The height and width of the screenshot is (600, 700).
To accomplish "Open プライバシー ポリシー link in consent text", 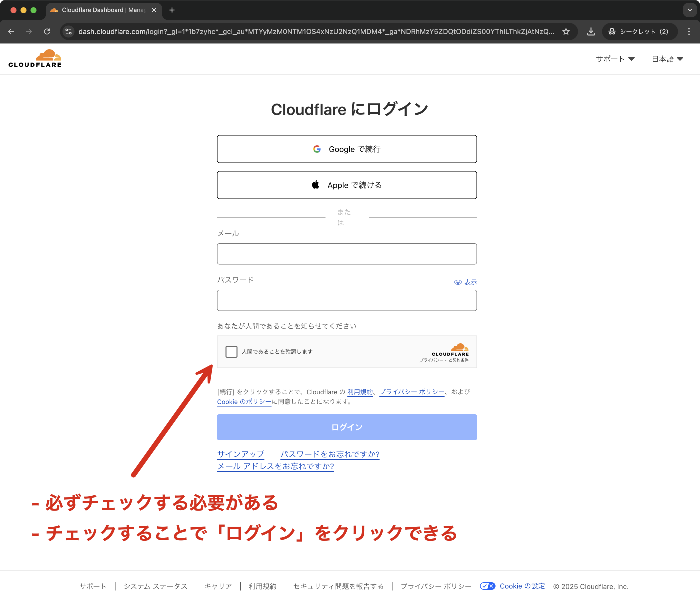I will coord(412,392).
